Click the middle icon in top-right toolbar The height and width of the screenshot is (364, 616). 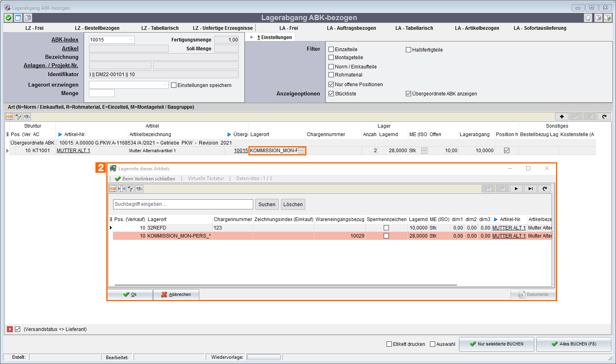(x=598, y=18)
